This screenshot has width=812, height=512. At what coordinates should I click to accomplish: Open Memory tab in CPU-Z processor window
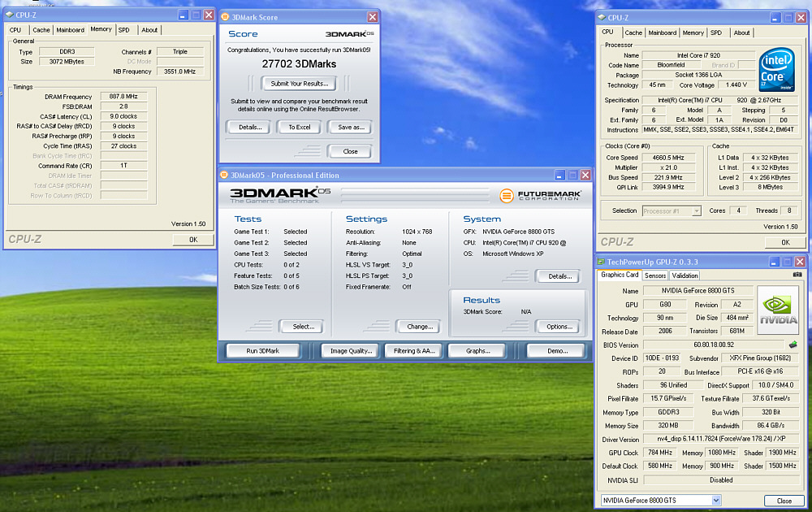click(x=693, y=33)
